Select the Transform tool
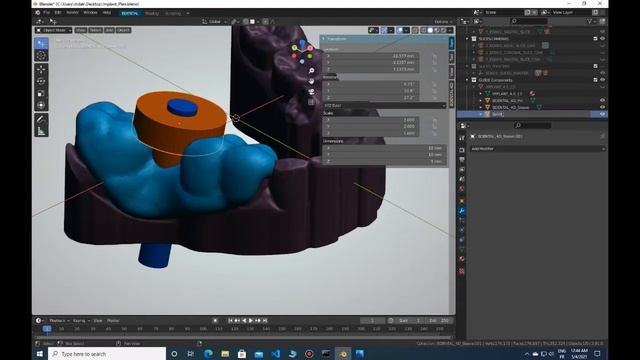The width and height of the screenshot is (640, 360). point(41,105)
